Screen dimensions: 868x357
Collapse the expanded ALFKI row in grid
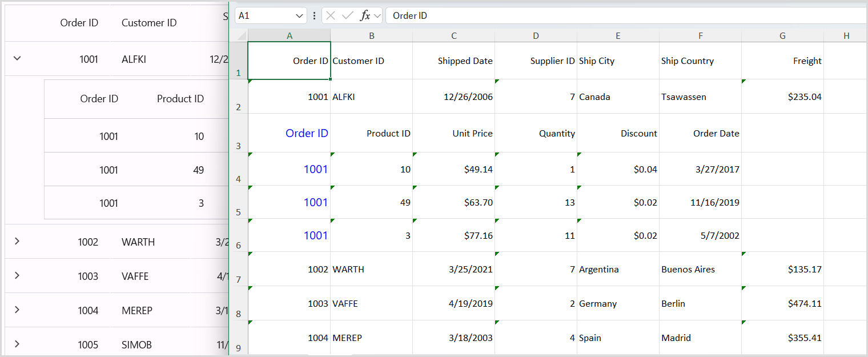point(17,58)
